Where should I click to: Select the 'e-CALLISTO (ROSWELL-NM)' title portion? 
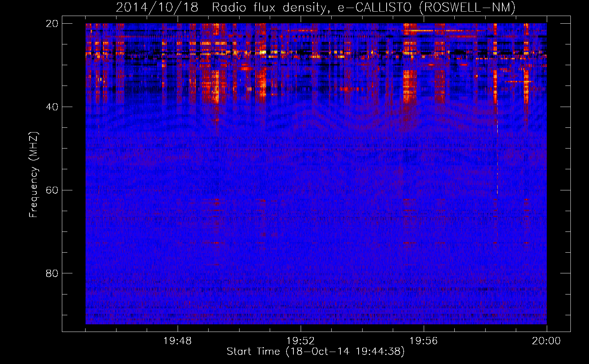click(427, 8)
